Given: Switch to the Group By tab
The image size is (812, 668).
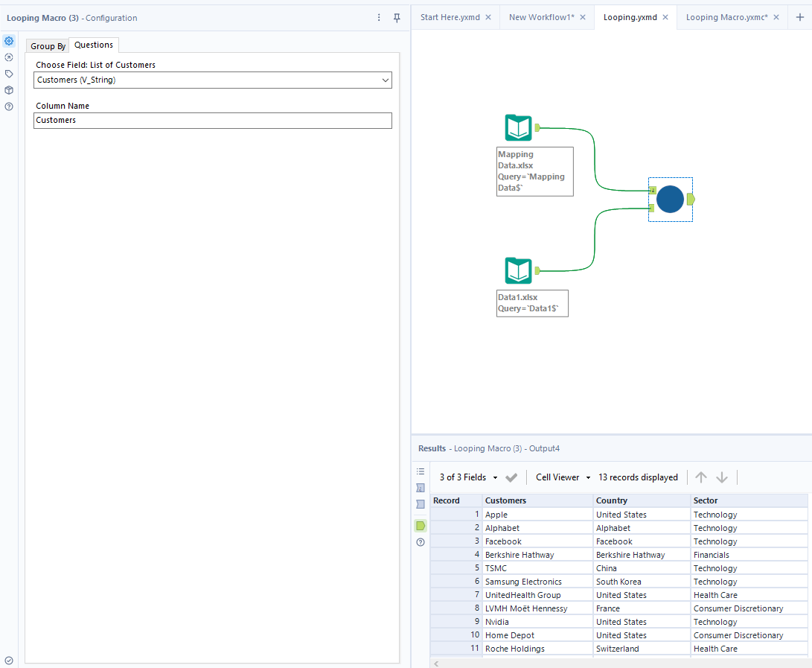Looking at the screenshot, I should [x=48, y=46].
